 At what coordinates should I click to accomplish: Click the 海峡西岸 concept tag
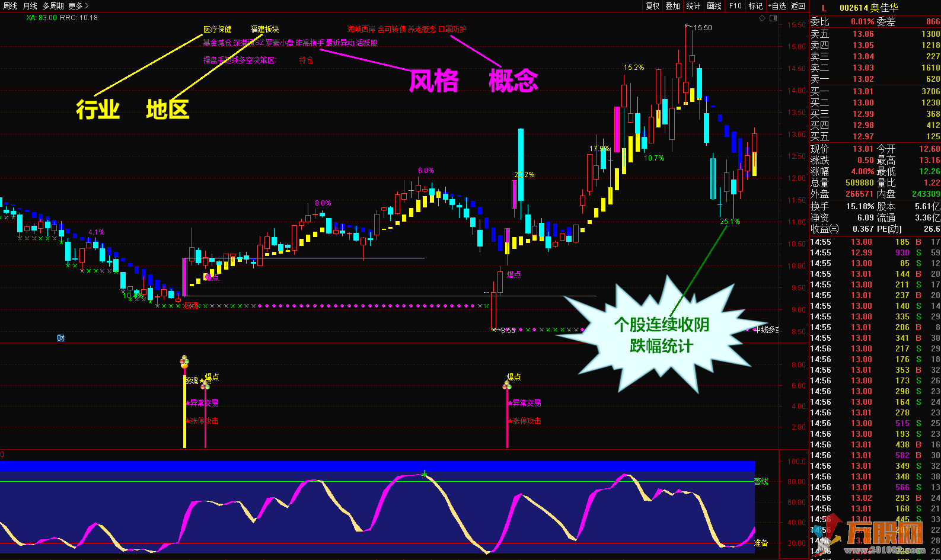click(361, 29)
